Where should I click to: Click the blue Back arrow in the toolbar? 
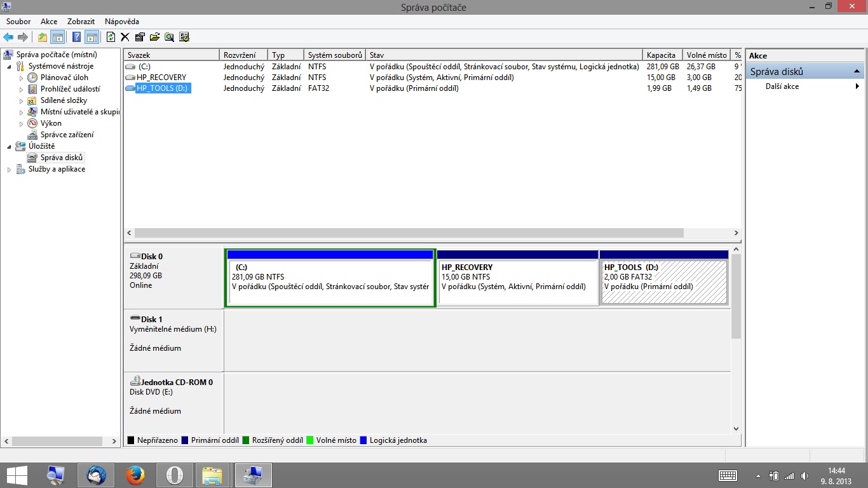[8, 37]
